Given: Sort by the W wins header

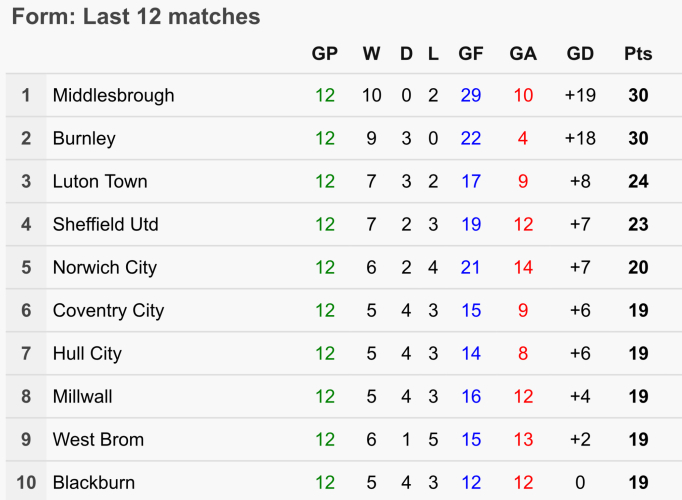Looking at the screenshot, I should coord(371,54).
